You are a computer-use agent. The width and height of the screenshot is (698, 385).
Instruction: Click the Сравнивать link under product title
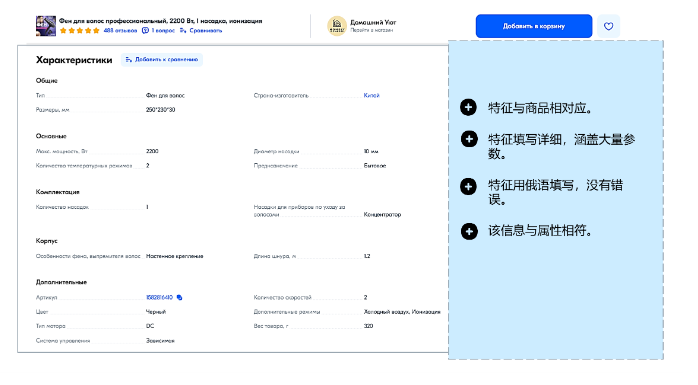point(201,31)
